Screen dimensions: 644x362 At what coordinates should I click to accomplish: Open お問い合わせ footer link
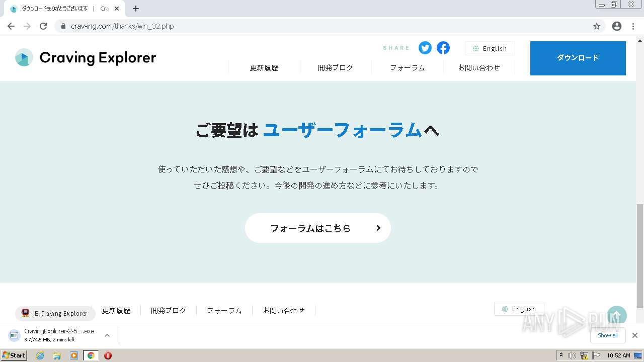284,311
